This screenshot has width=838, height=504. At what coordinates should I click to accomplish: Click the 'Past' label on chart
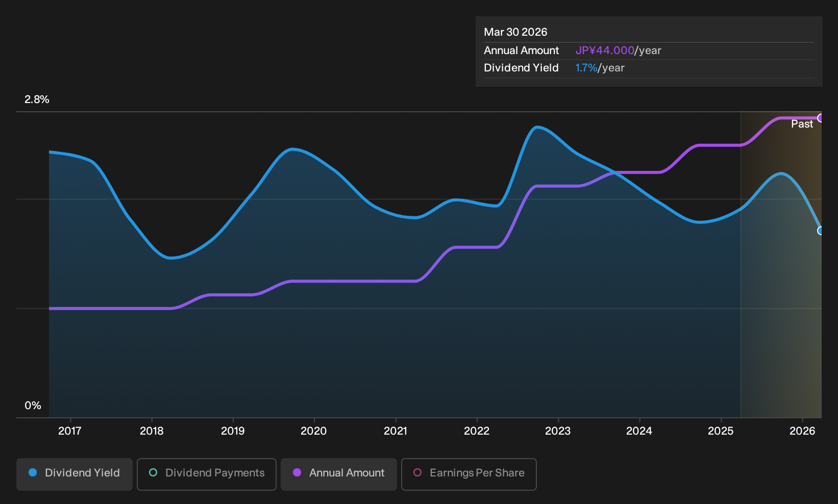[802, 124]
